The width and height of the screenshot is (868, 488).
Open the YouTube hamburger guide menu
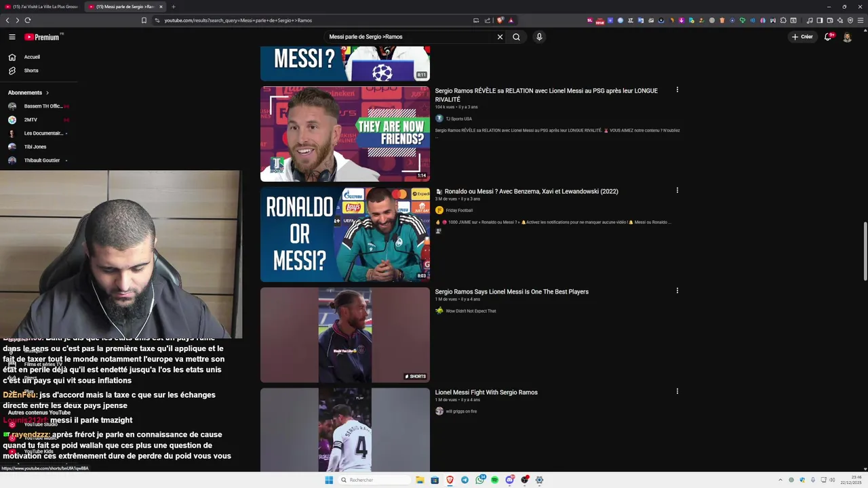point(12,37)
